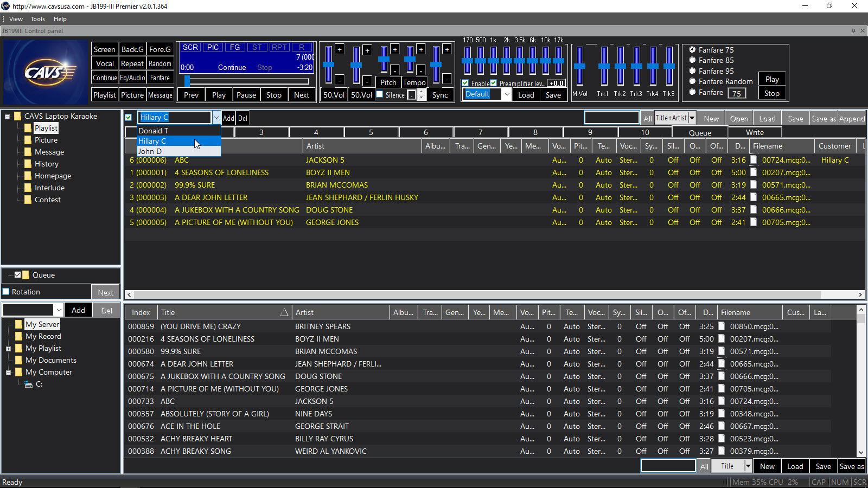Click the Back.G button
Screen dimensions: 868x488
[x=132, y=49]
